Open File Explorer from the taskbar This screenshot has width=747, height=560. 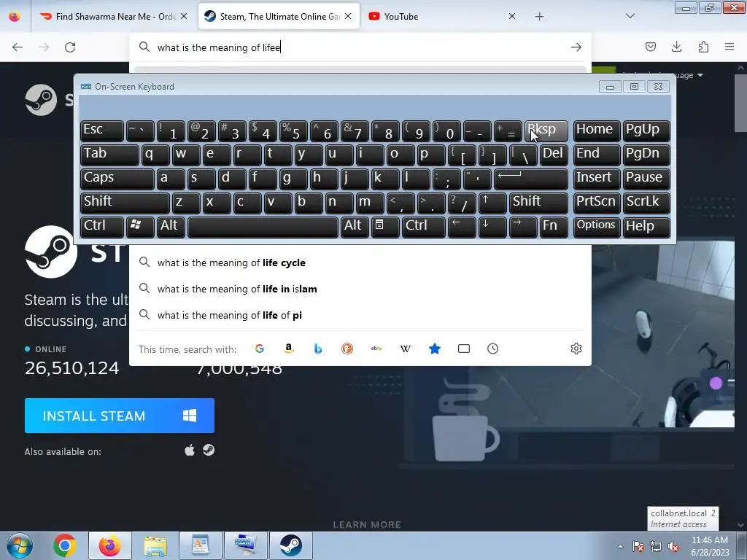click(x=155, y=545)
